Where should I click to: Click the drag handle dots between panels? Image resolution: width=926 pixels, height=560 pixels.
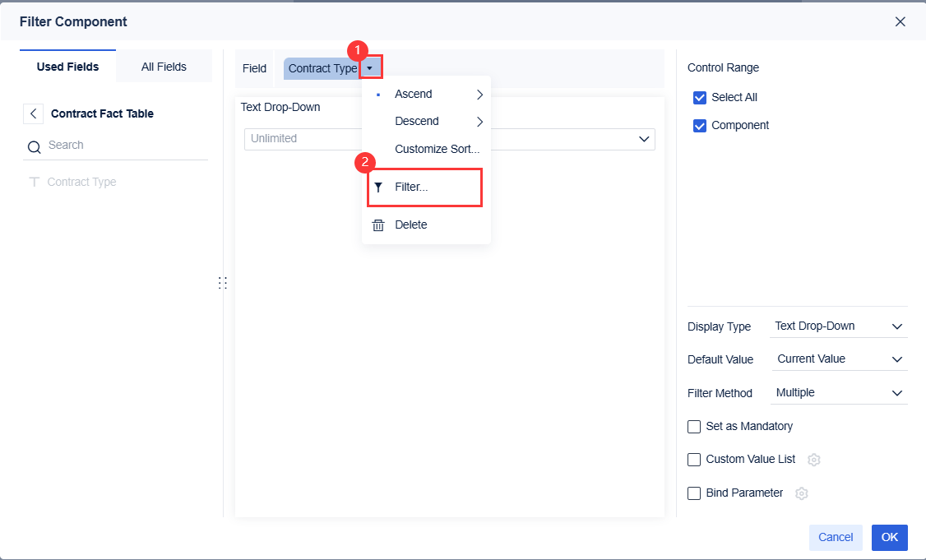(223, 282)
